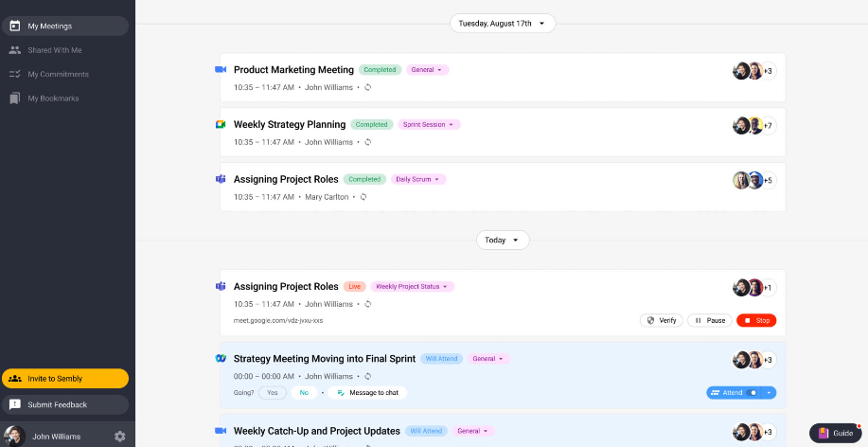The width and height of the screenshot is (868, 447).
Task: Click Will Attend badge on Strategy Meeting
Action: coord(441,359)
